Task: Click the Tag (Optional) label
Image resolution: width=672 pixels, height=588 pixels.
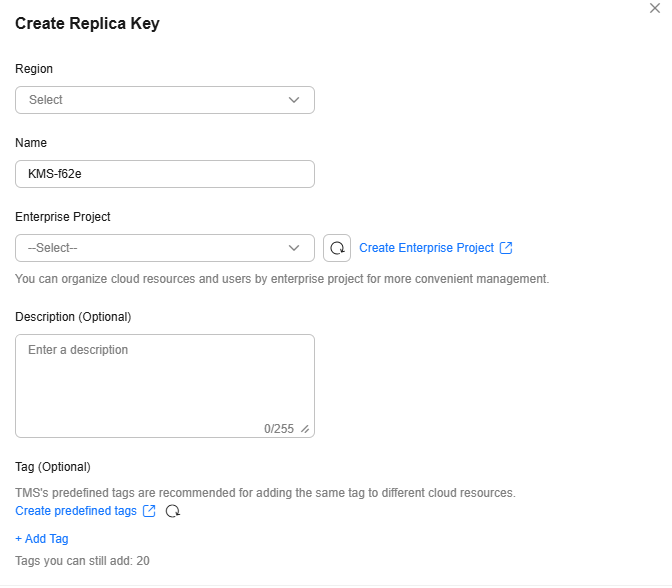Action: 53,467
